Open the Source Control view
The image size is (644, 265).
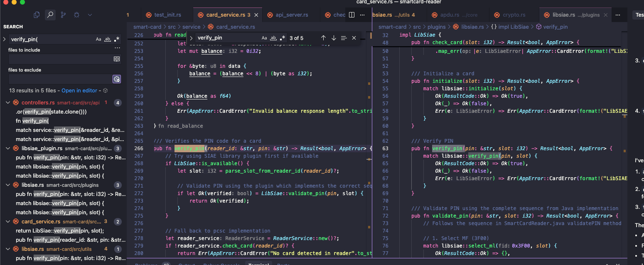(x=63, y=15)
